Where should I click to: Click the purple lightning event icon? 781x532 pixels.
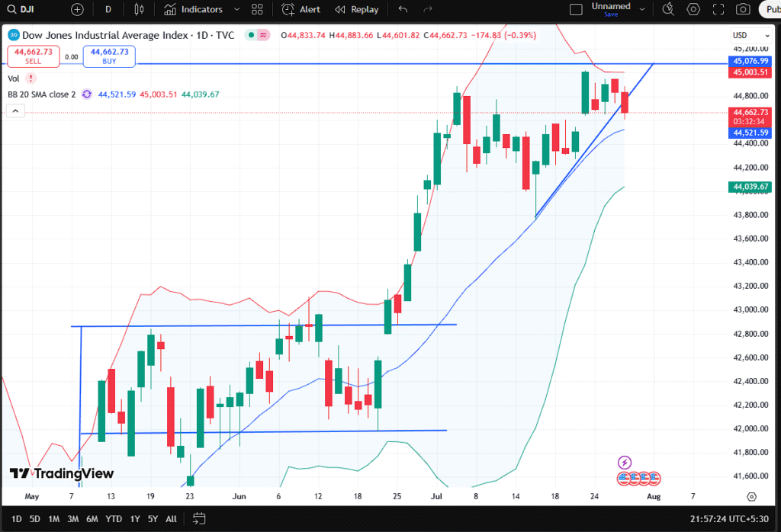click(x=624, y=463)
